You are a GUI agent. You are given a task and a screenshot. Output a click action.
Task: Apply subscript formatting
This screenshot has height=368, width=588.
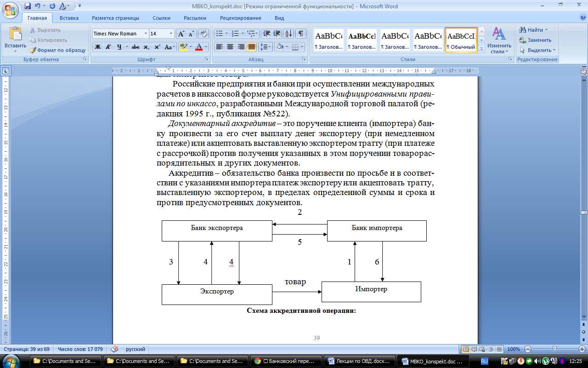tap(146, 47)
